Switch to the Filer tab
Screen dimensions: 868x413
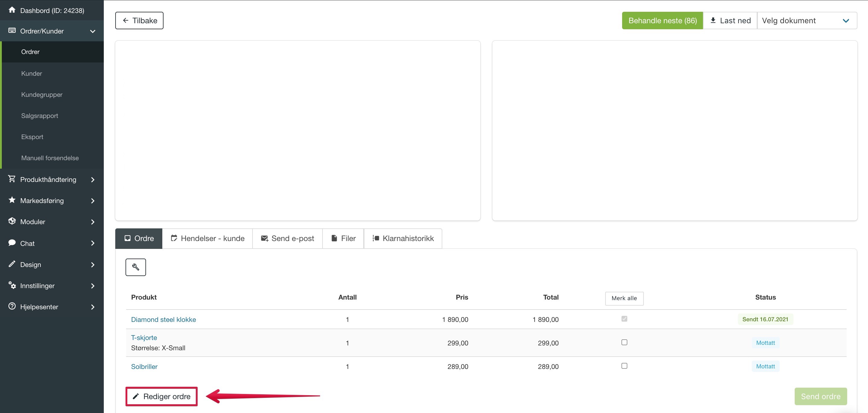pos(343,239)
